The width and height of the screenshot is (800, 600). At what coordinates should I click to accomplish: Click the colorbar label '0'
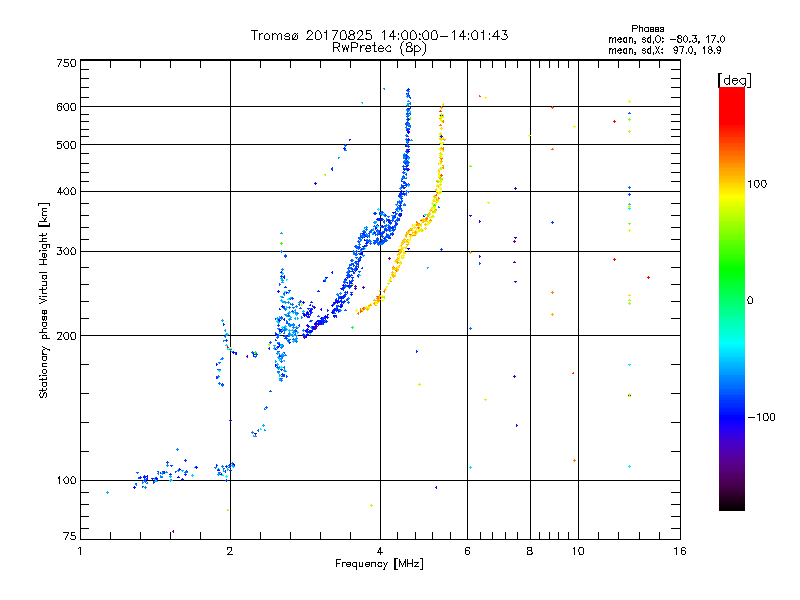[x=750, y=301]
